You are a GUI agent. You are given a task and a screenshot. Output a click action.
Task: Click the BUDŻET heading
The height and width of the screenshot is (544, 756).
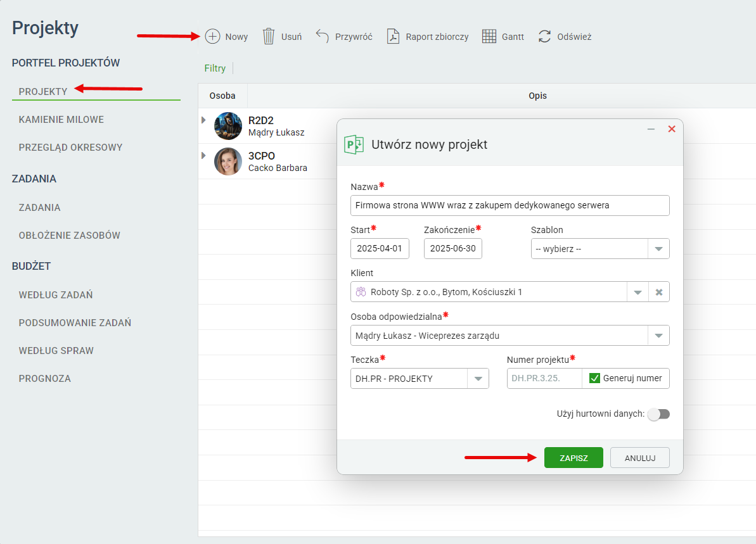click(31, 267)
